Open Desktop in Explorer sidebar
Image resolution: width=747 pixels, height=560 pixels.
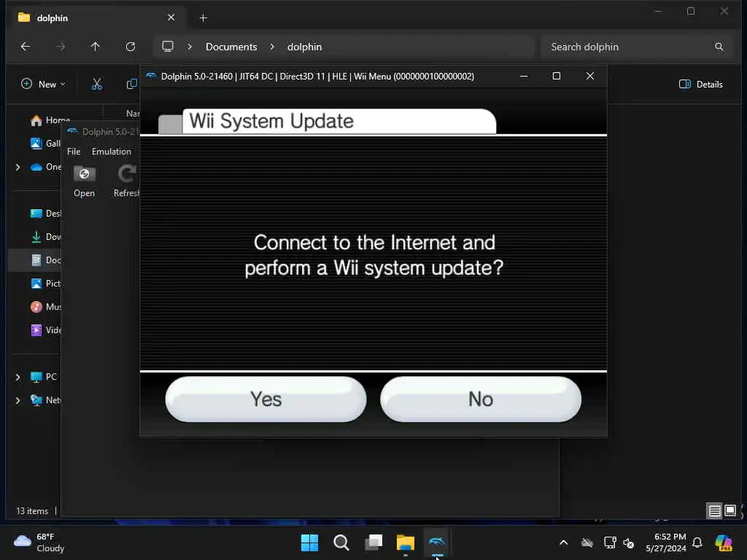pos(45,214)
